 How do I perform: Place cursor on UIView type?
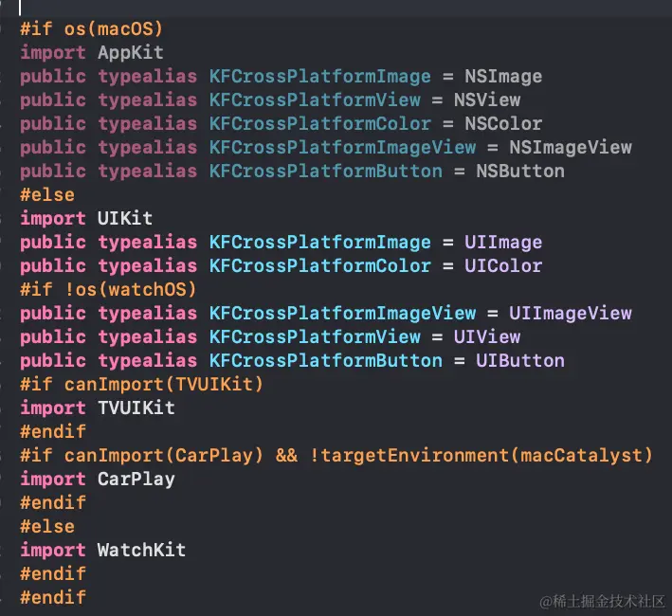(486, 337)
